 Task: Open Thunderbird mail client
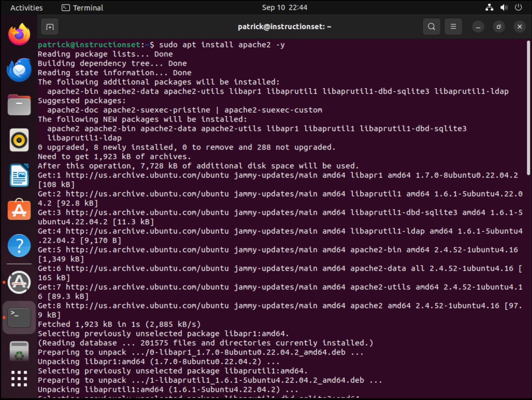coord(19,70)
